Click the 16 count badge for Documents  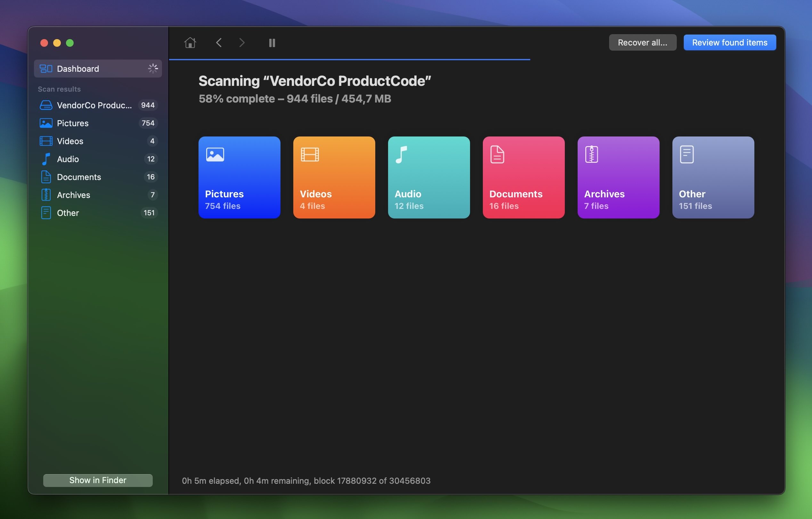151,177
